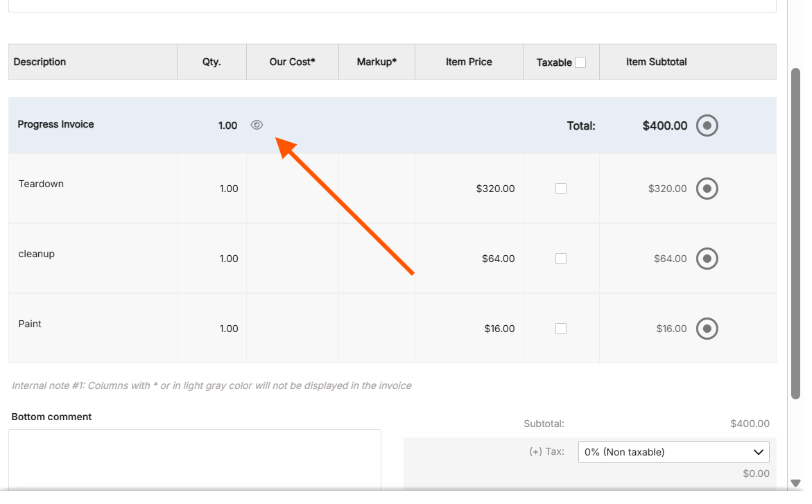The image size is (812, 504).
Task: Click the scroll down arrow on scrollbar
Action: (x=796, y=483)
